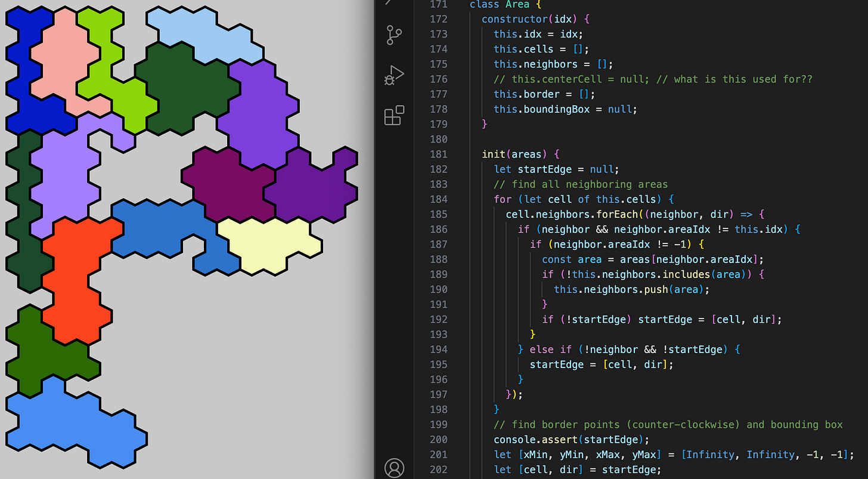
Task: Click the 'find all neighboring areas' comment
Action: coord(581,184)
